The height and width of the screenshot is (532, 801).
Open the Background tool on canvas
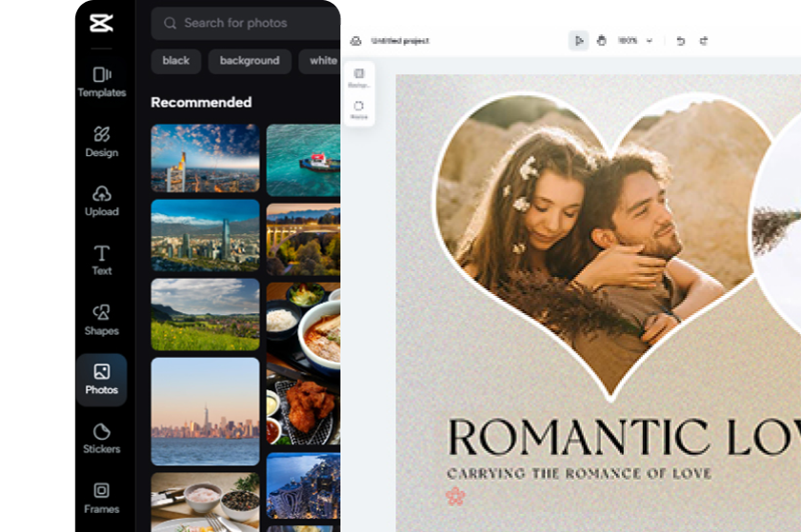[359, 78]
